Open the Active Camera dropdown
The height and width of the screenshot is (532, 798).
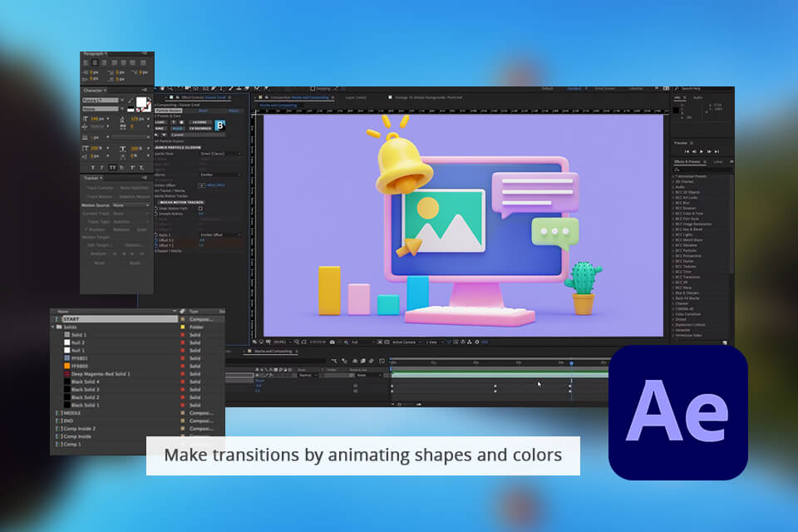[x=406, y=342]
